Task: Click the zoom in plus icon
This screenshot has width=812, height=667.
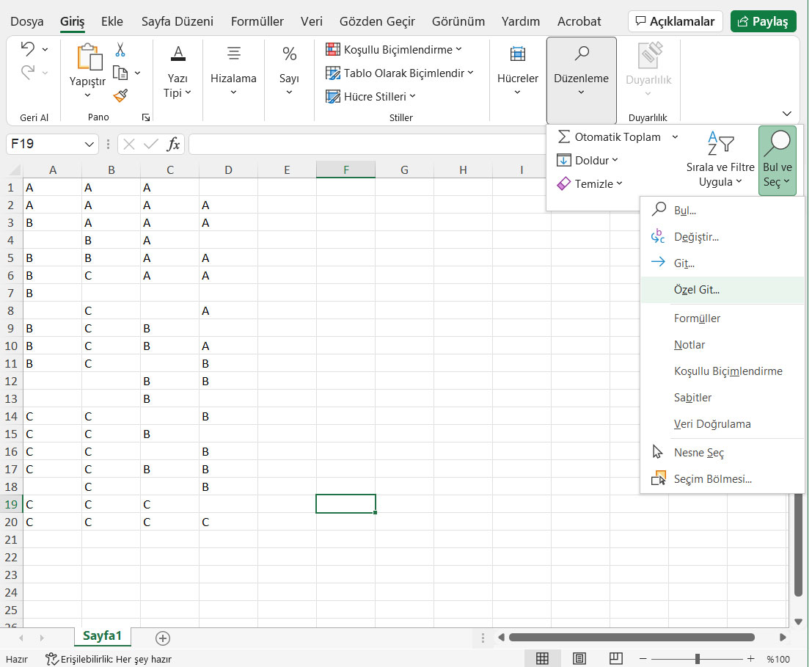Action: point(751,659)
